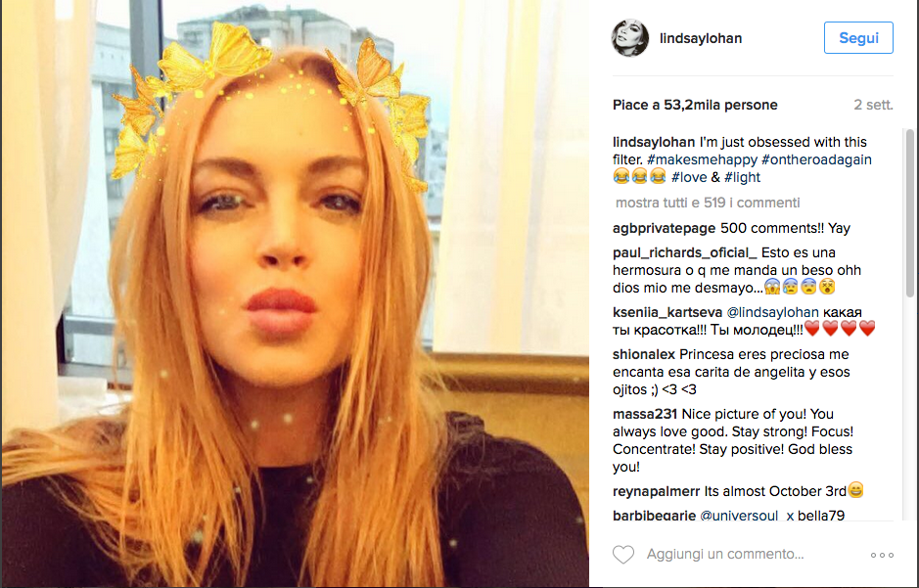The image size is (919, 588).
Task: Click the heart like icon
Action: pos(623,554)
